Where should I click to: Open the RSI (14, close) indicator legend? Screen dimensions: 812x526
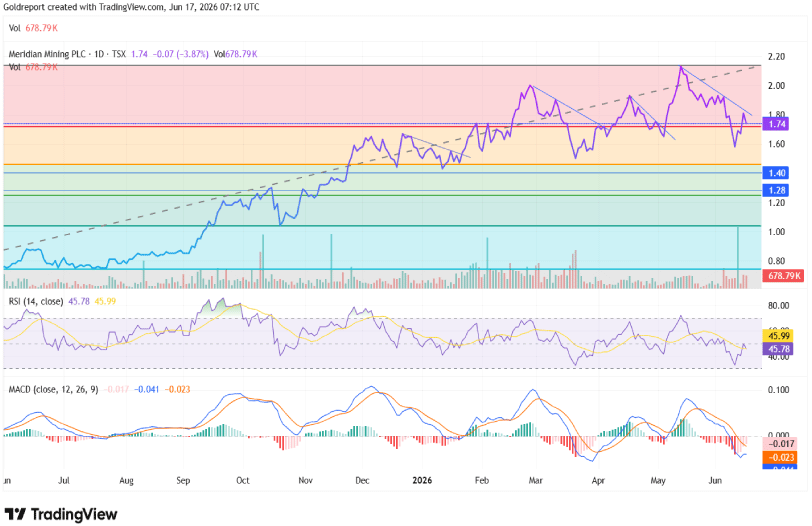[x=36, y=301]
